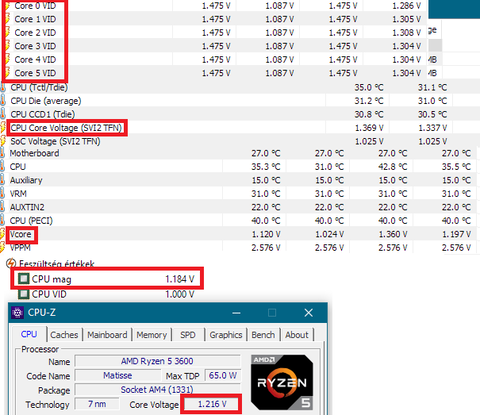
Task: Click the thermometer icon beside Auxiliary
Action: [x=2, y=180]
